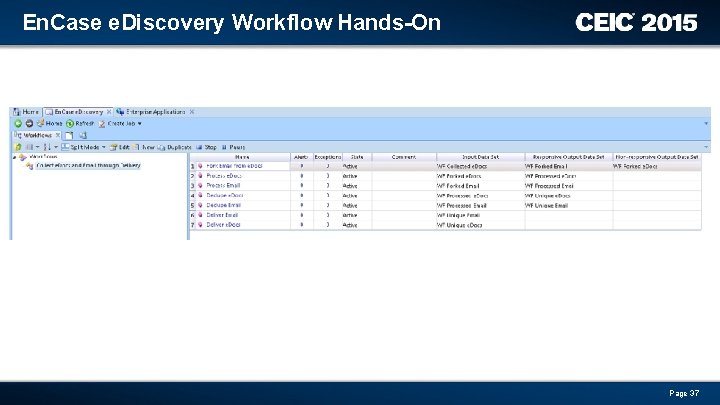The height and width of the screenshot is (405, 720).
Task: Click the job icon on Fork Email from eDocs row
Action: tap(200, 166)
